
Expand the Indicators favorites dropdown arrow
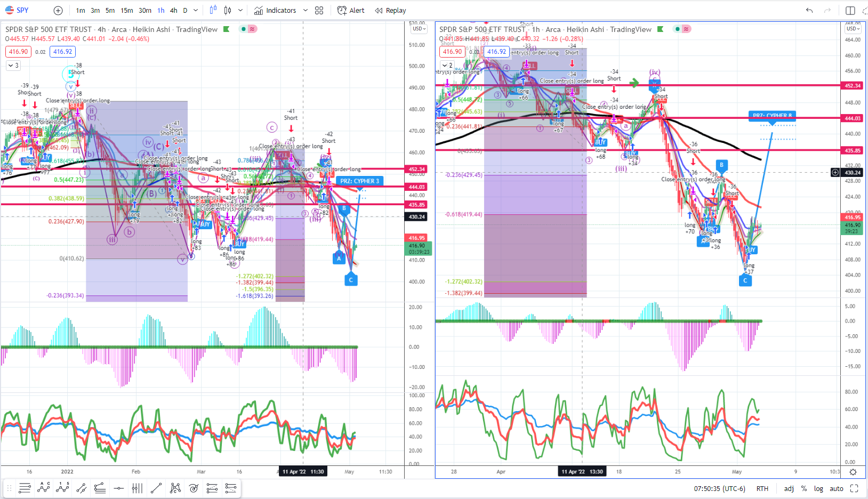306,10
